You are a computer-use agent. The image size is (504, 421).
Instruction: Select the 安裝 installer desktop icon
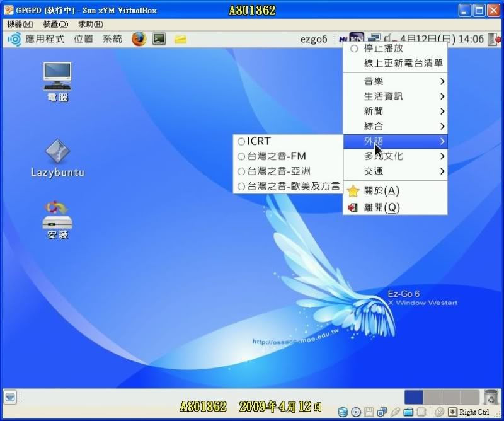pyautogui.click(x=57, y=220)
